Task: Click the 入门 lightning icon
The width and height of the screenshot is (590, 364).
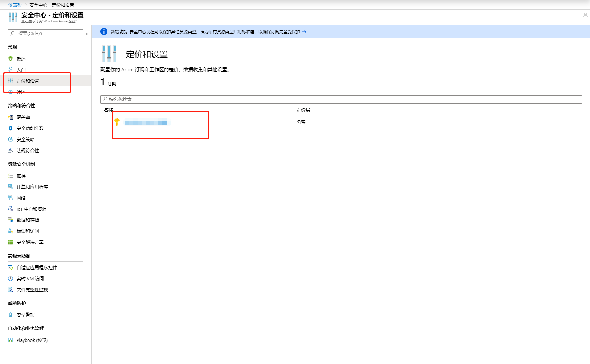Action: point(10,70)
